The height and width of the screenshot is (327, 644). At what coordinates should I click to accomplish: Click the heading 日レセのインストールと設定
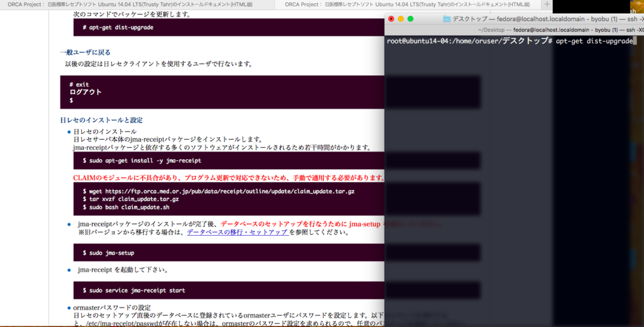[101, 120]
